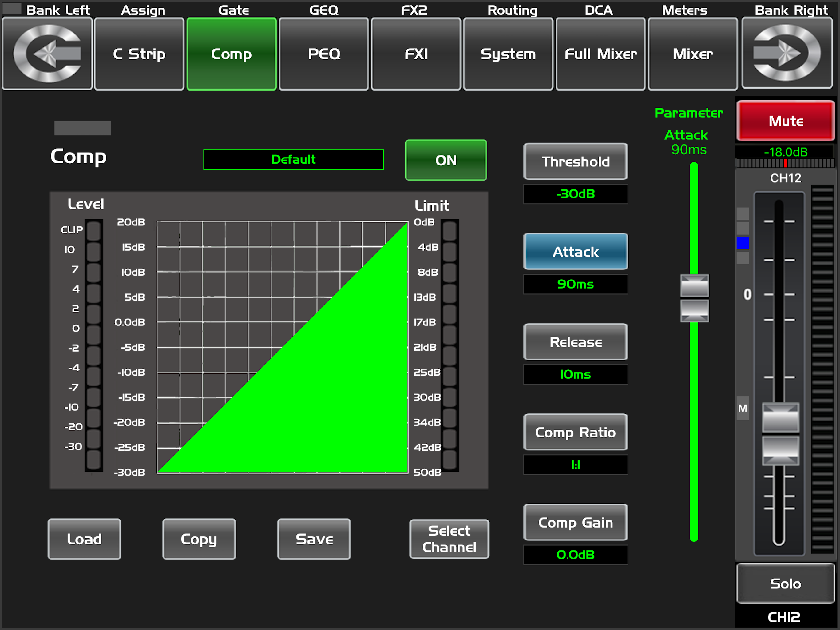
Task: Click the 10ms release value box
Action: click(x=576, y=375)
